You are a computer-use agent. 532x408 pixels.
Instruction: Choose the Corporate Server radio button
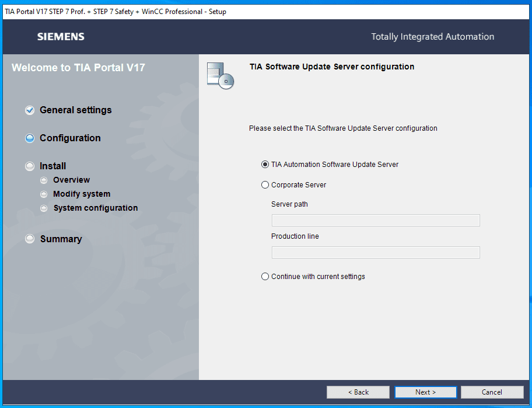pos(265,185)
